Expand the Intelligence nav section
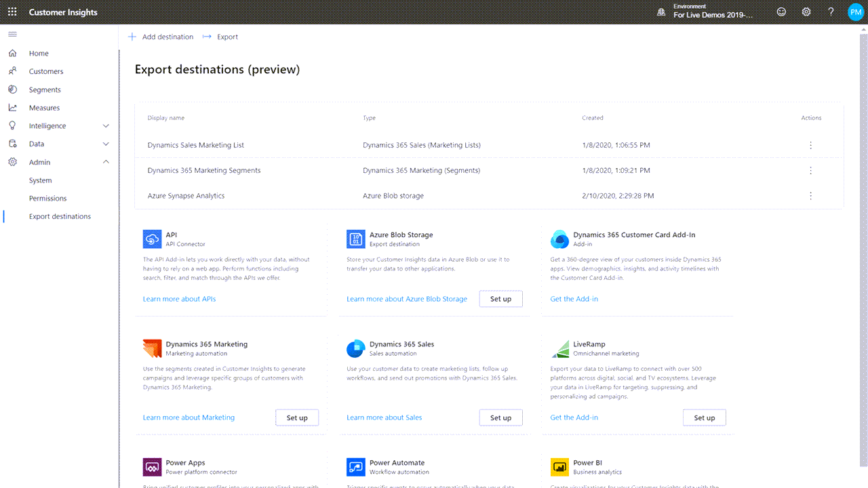Image resolution: width=868 pixels, height=488 pixels. [x=106, y=126]
